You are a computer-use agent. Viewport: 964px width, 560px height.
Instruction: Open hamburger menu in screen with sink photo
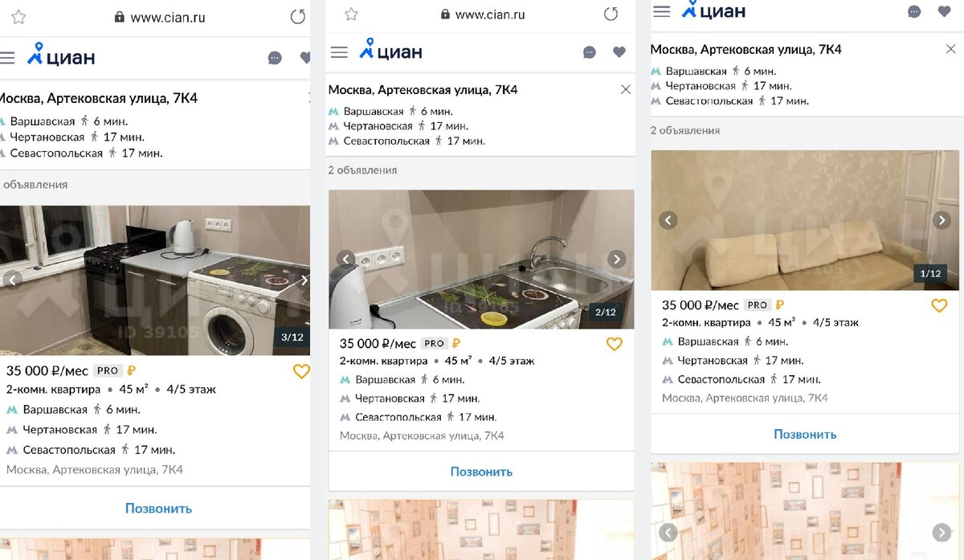point(339,52)
